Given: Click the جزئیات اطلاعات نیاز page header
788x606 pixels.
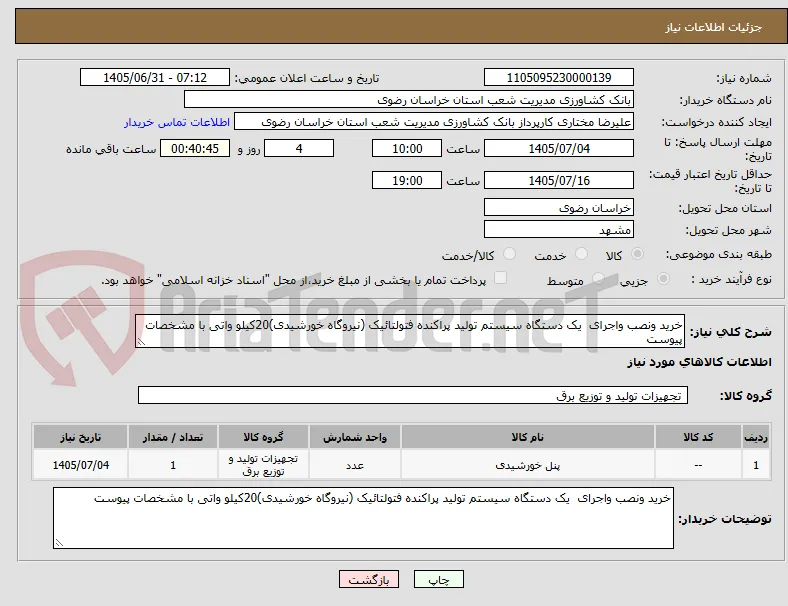Looking at the screenshot, I should (x=714, y=27).
